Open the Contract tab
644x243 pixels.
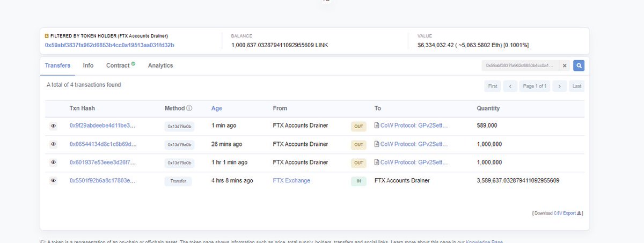pyautogui.click(x=118, y=65)
